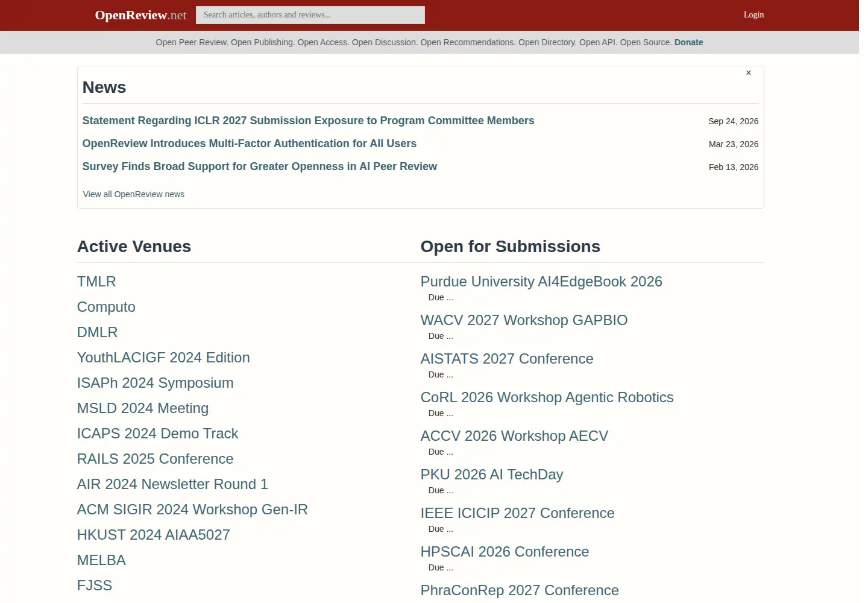The width and height of the screenshot is (868, 603).
Task: Open the TMLR venue
Action: tap(96, 282)
